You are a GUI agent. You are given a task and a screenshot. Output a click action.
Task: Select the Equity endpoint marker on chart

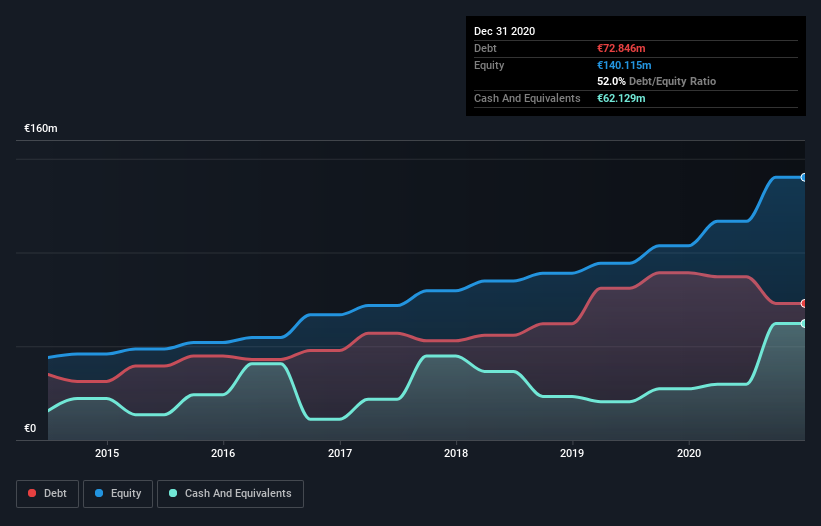click(x=804, y=177)
